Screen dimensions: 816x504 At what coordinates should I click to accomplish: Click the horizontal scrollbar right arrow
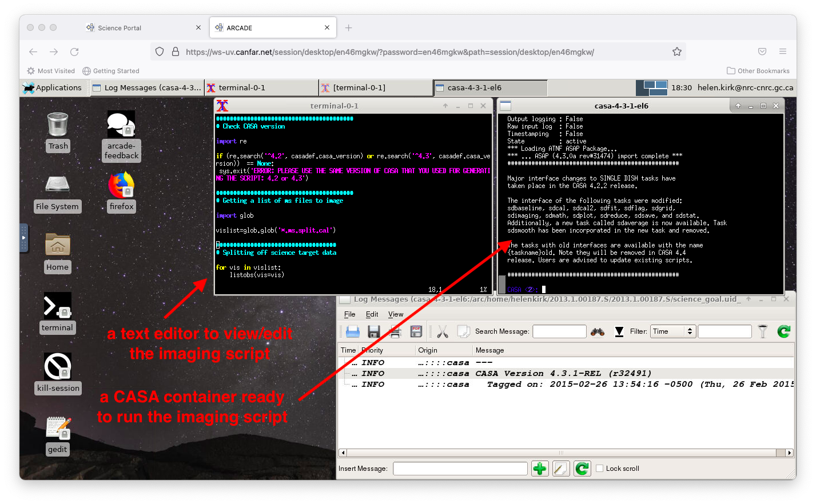pos(790,453)
